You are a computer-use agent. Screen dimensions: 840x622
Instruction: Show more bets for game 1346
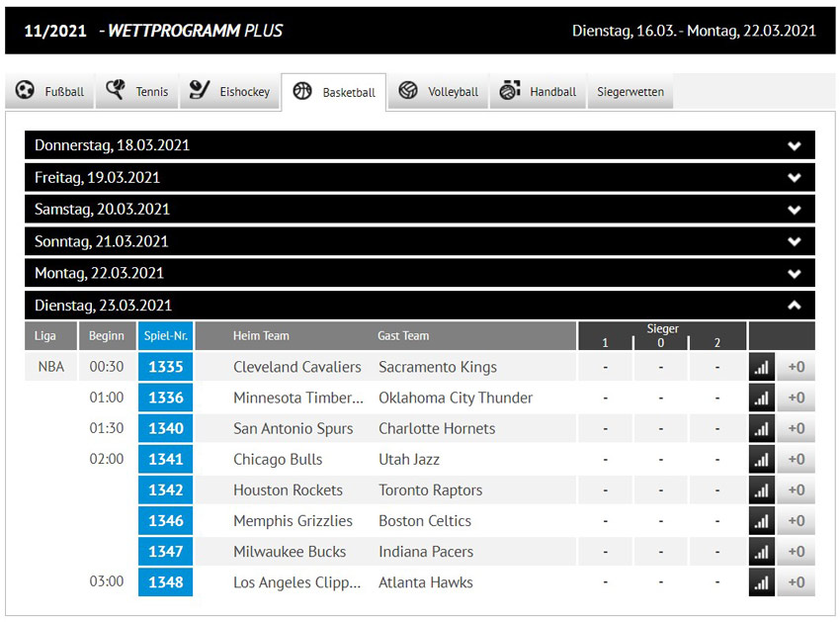[797, 521]
